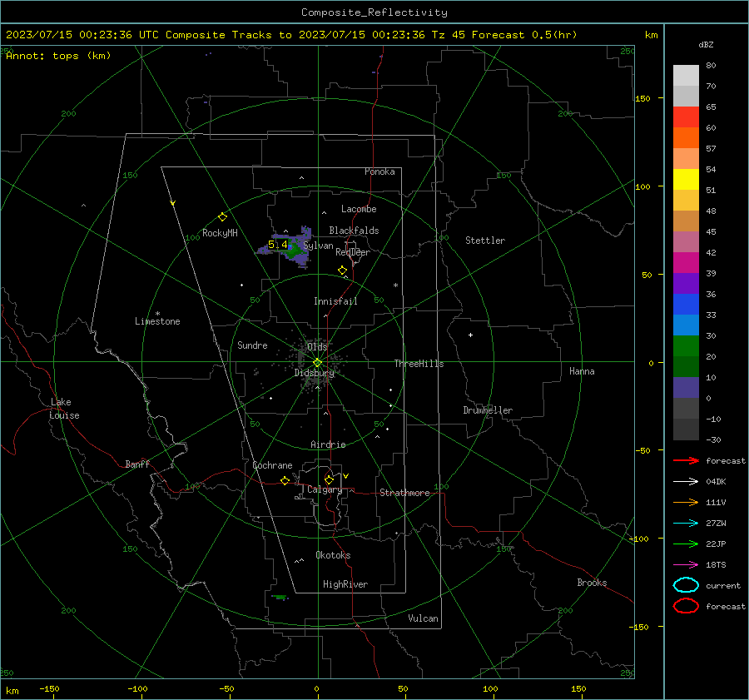Click the Lake Louise label
The height and width of the screenshot is (700, 749).
coord(64,409)
